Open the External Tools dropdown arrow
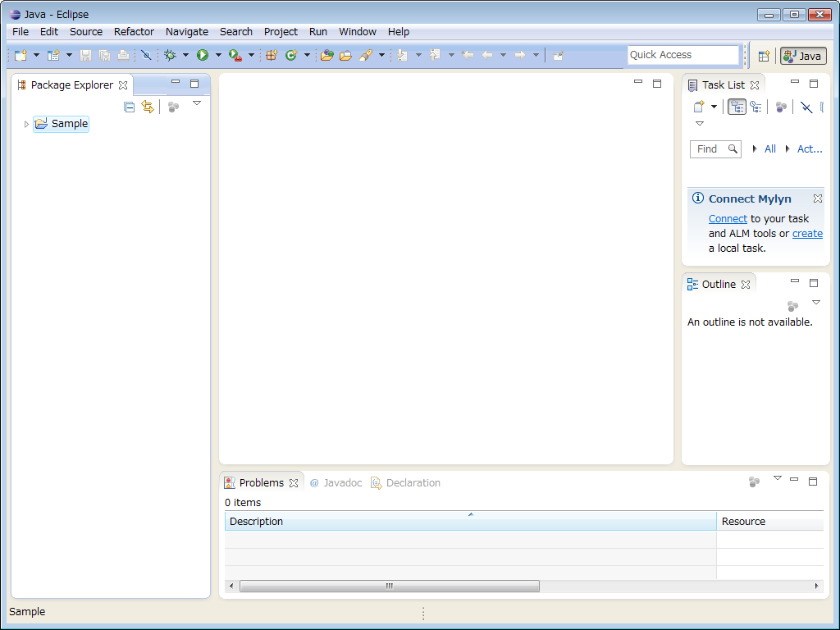The image size is (840, 630). pyautogui.click(x=251, y=55)
